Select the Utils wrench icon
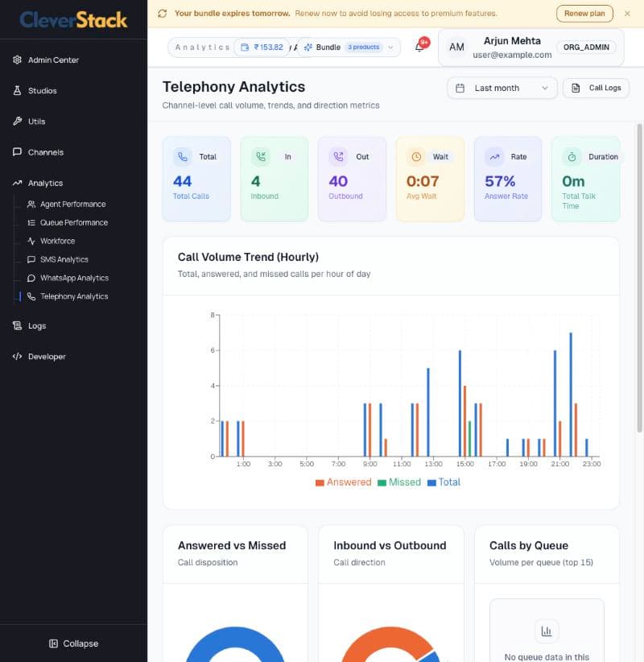The image size is (644, 662). point(17,122)
